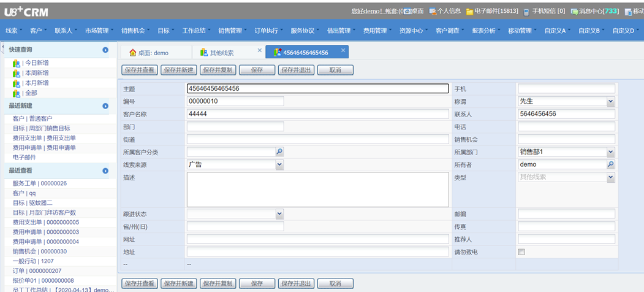Viewport: 644px width, 292px height.
Task: Click bottom 保存并退出 button
Action: coord(296,283)
